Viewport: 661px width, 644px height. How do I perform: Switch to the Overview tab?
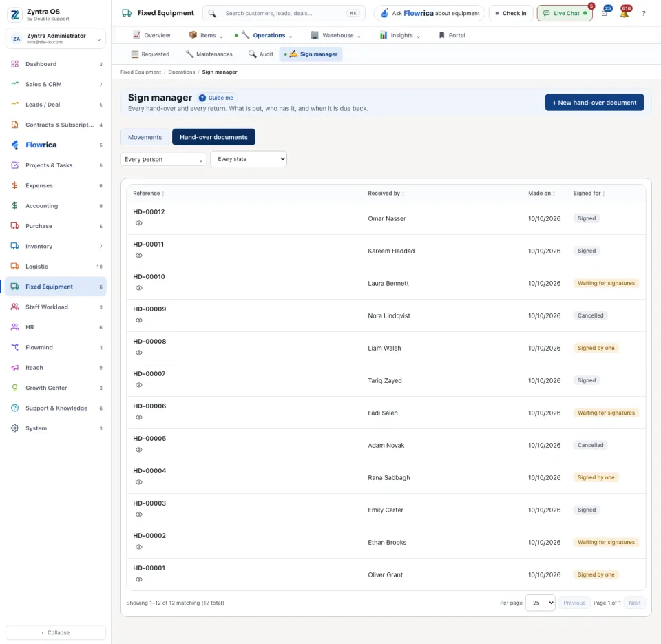[x=151, y=35]
